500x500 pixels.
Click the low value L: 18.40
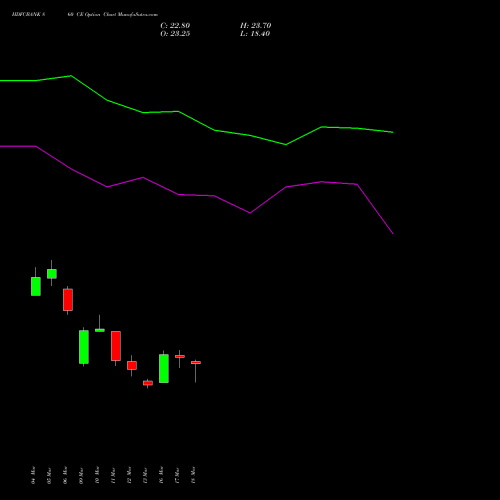coord(255,34)
